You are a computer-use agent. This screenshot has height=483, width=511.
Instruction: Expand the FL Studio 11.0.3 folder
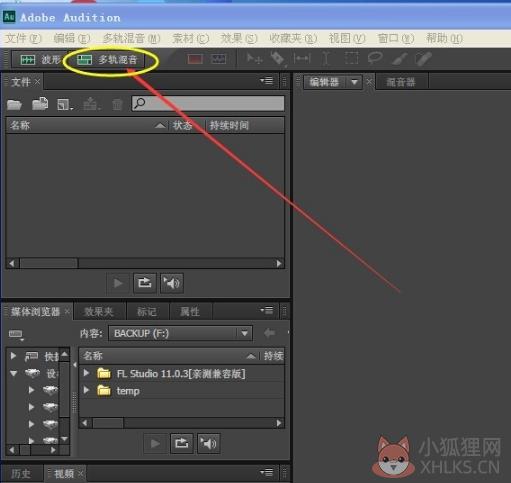point(86,373)
